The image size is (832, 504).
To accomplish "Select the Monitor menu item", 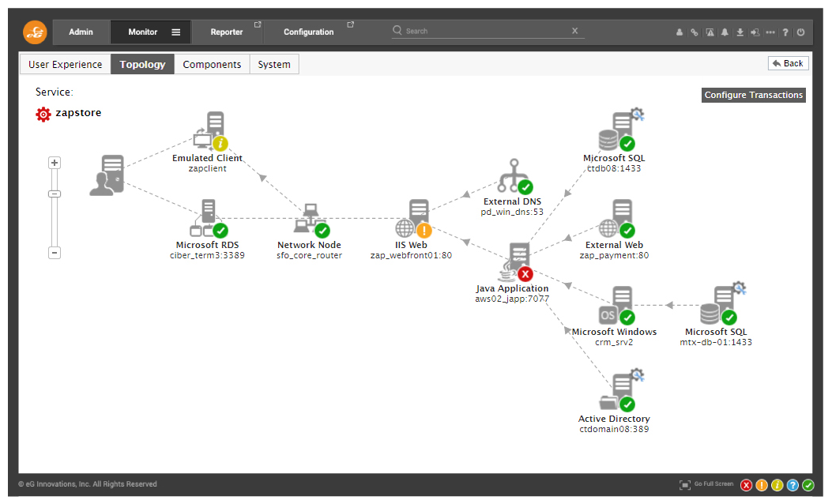I will [x=143, y=32].
